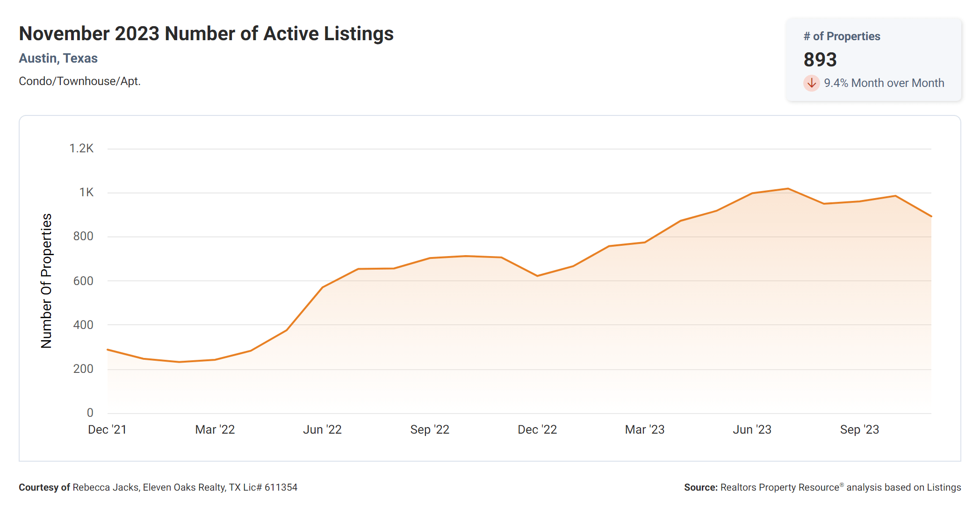This screenshot has width=980, height=514.
Task: Click the Mar '23 x-axis label
Action: tap(645, 429)
